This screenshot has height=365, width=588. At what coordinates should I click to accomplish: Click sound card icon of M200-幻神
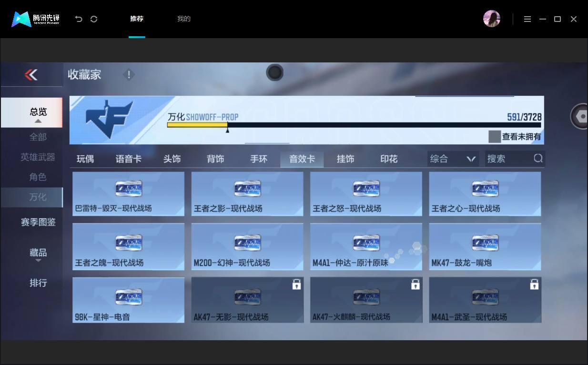tap(247, 243)
